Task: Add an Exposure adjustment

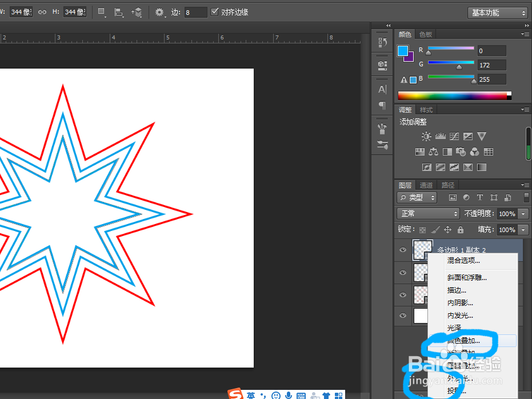Action: (x=468, y=137)
